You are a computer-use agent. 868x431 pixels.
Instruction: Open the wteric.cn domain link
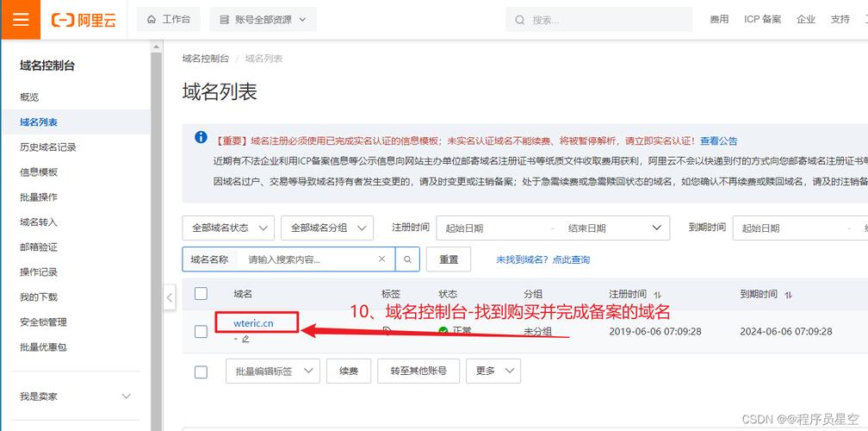(253, 323)
